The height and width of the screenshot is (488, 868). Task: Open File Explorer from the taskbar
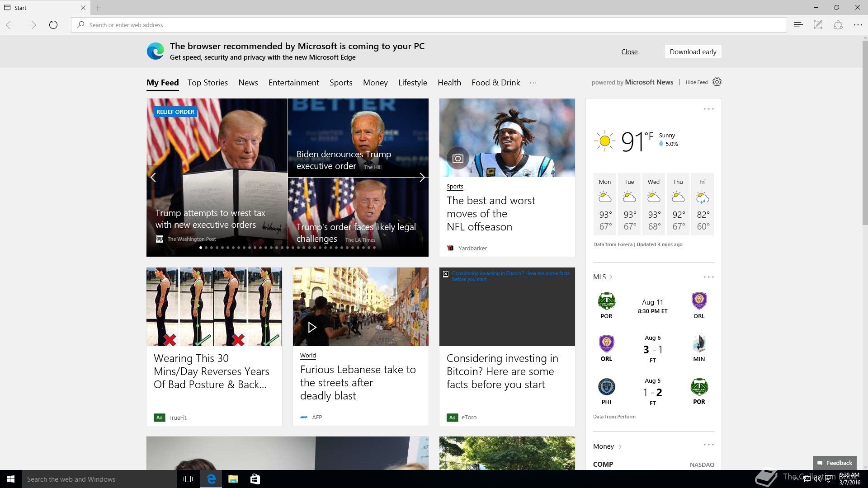pos(233,479)
